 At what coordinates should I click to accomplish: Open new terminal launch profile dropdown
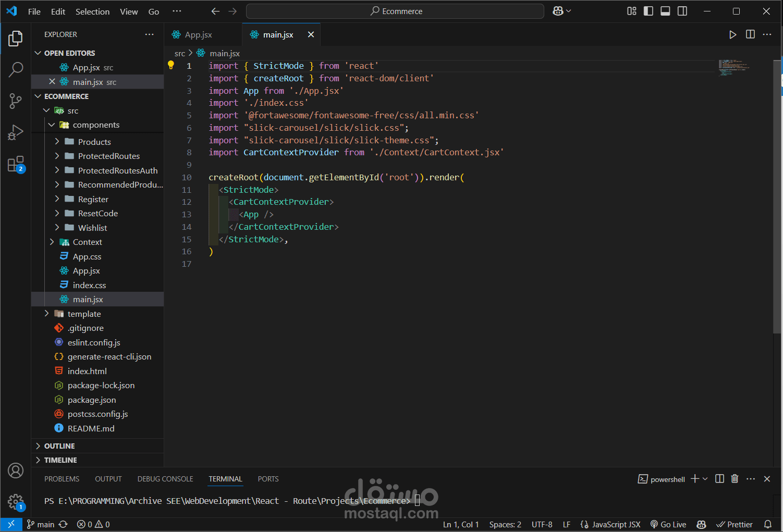[705, 479]
